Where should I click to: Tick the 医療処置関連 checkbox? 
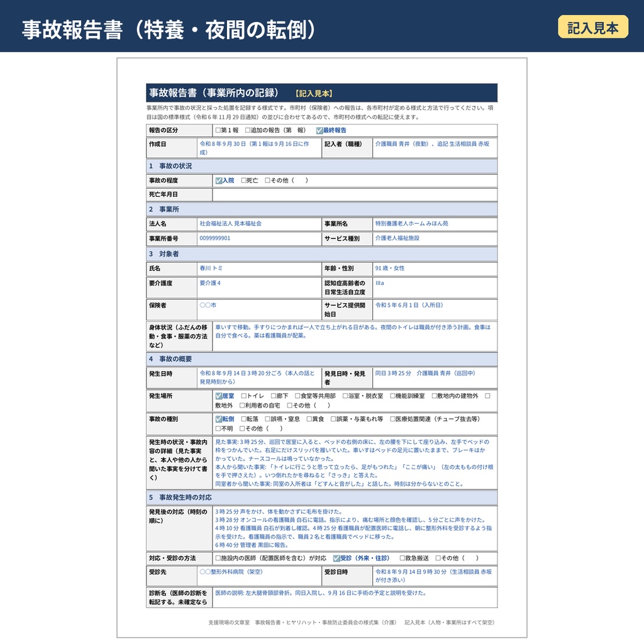[x=392, y=419]
